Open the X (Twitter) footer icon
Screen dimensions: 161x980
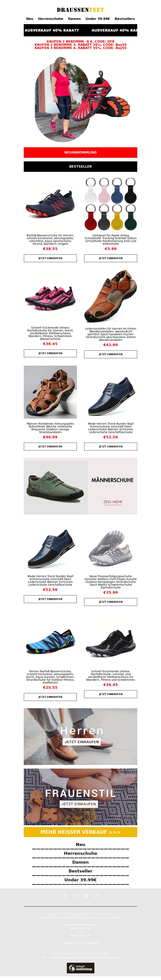pyautogui.click(x=75, y=895)
